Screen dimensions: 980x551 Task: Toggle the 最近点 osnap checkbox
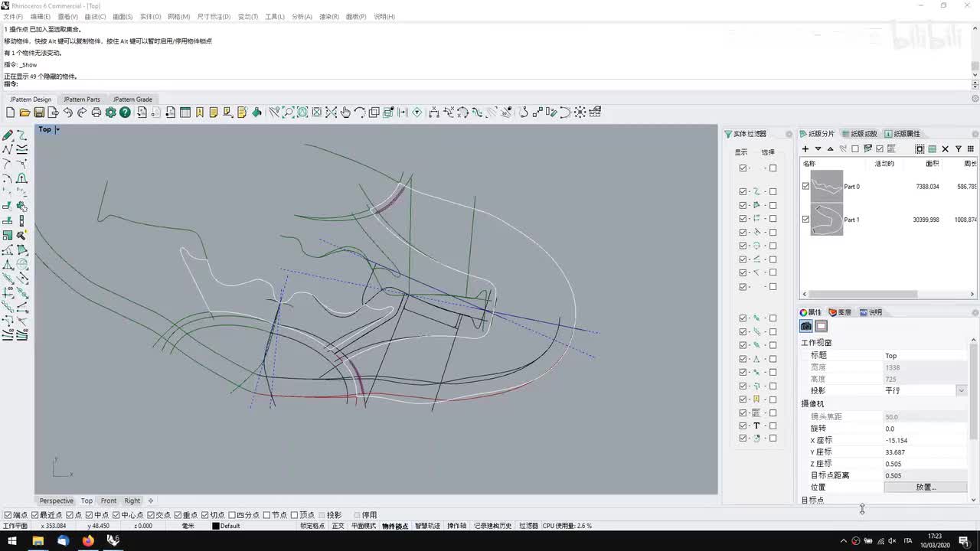(35, 515)
